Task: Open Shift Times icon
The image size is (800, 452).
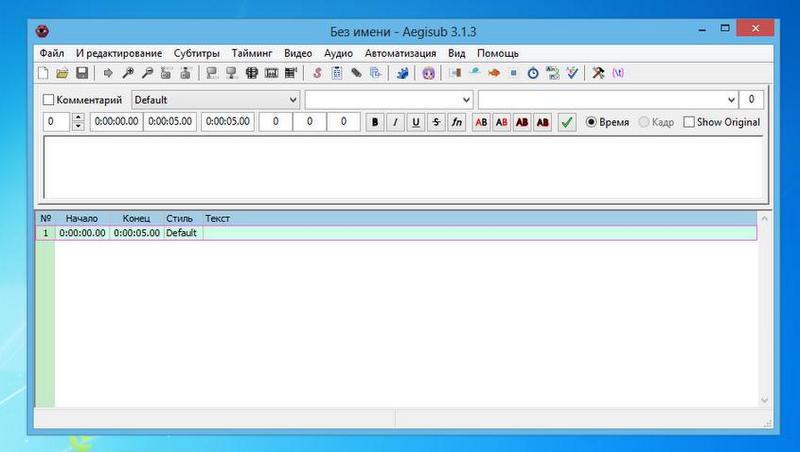Action: (455, 73)
